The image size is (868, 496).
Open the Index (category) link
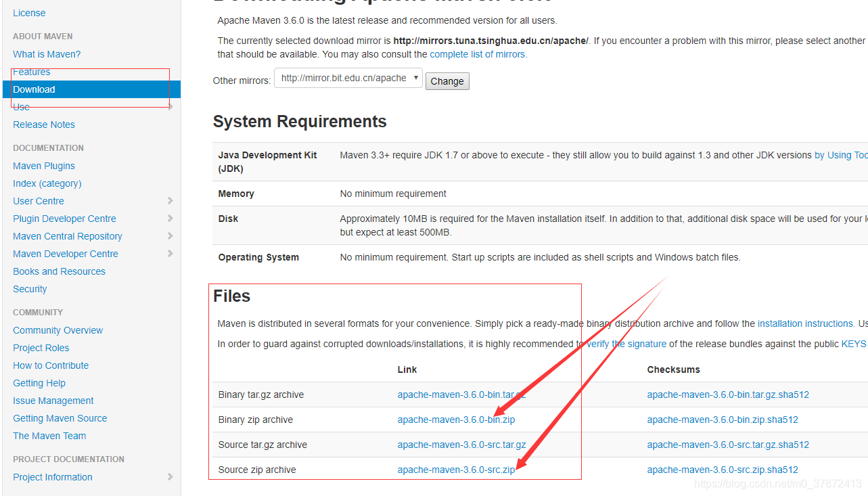pos(47,183)
